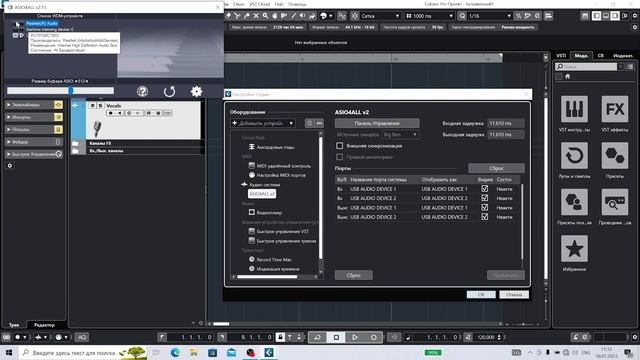This screenshot has width=640, height=360.
Task: Click the Vocals track microphone picture
Action: [x=97, y=129]
